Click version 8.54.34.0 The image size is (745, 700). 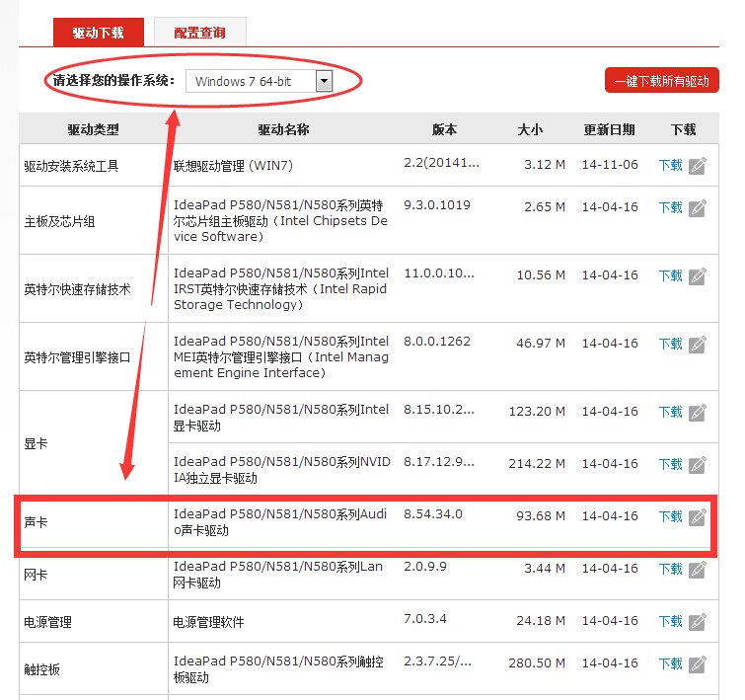tap(433, 513)
